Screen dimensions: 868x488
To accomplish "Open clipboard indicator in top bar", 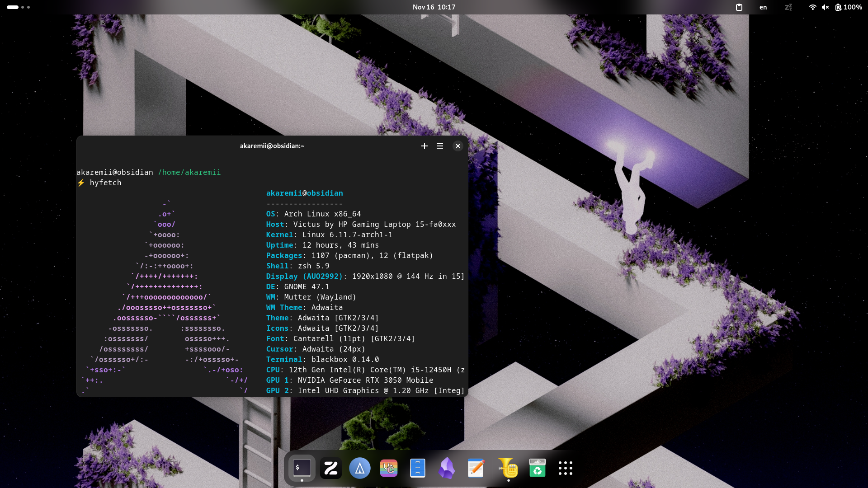I will tap(739, 7).
